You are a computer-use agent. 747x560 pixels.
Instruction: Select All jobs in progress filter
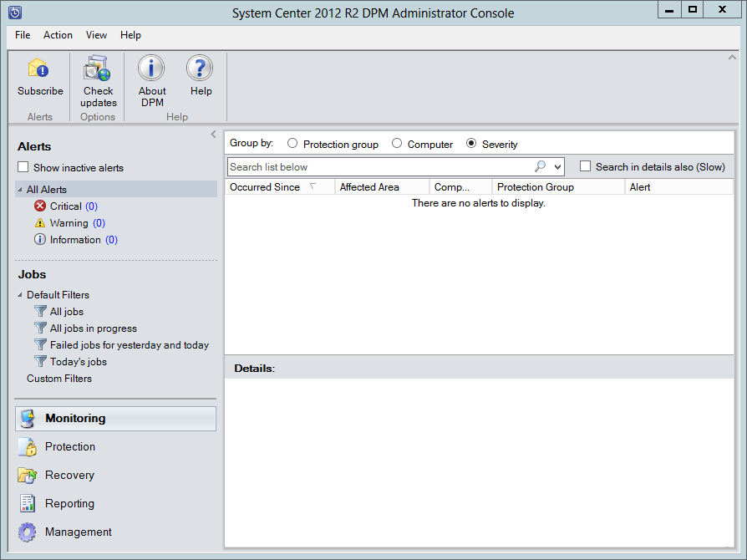pyautogui.click(x=94, y=328)
